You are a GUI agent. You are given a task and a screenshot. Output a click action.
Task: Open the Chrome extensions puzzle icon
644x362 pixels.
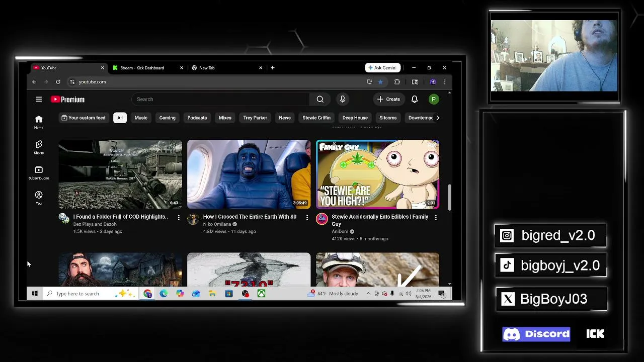397,82
